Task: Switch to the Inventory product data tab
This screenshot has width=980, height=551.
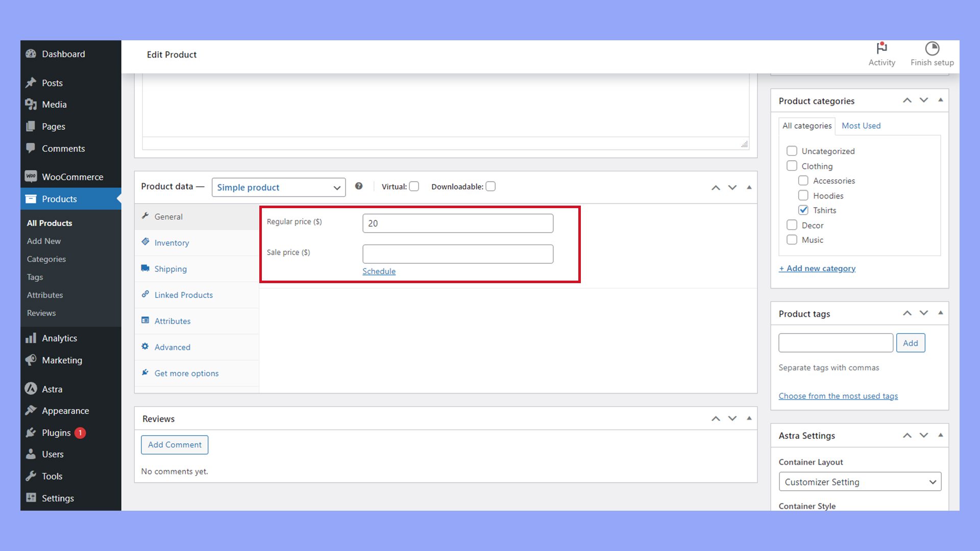Action: coord(171,243)
